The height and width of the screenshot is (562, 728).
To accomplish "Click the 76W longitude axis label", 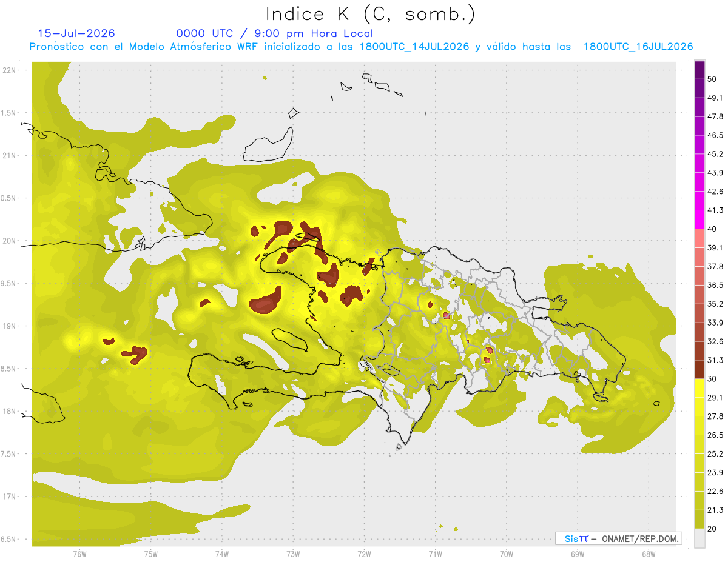I will click(79, 554).
